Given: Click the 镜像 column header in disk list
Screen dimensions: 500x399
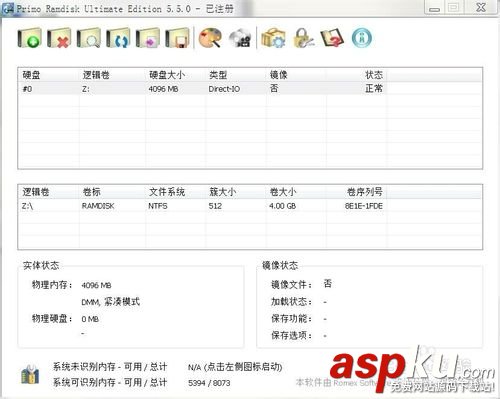Looking at the screenshot, I should [x=278, y=75].
